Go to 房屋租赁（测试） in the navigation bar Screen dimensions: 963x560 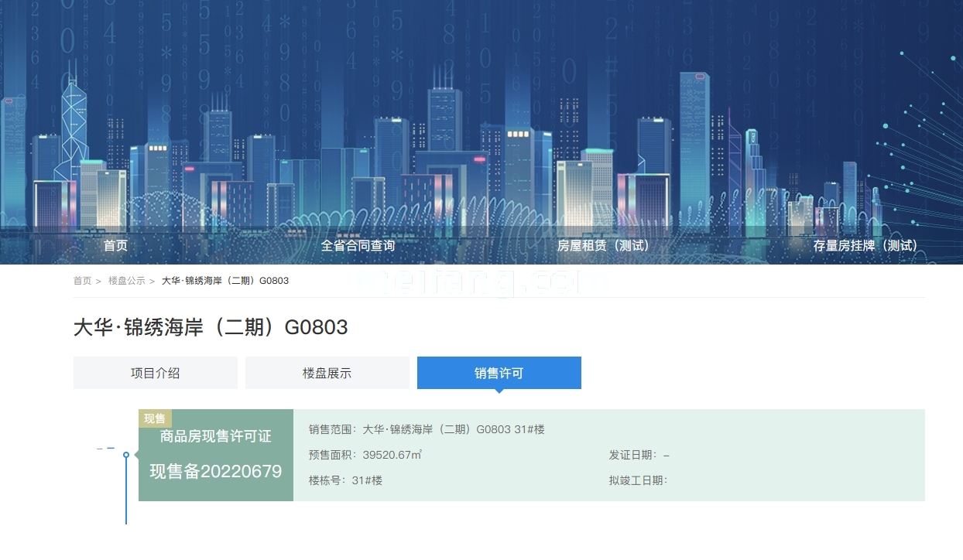pos(603,245)
